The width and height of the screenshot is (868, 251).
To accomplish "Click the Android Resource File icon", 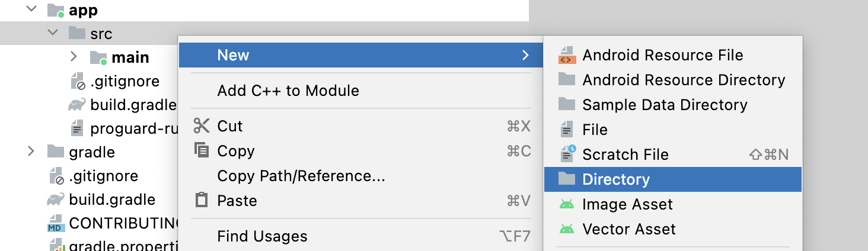I will click(567, 56).
